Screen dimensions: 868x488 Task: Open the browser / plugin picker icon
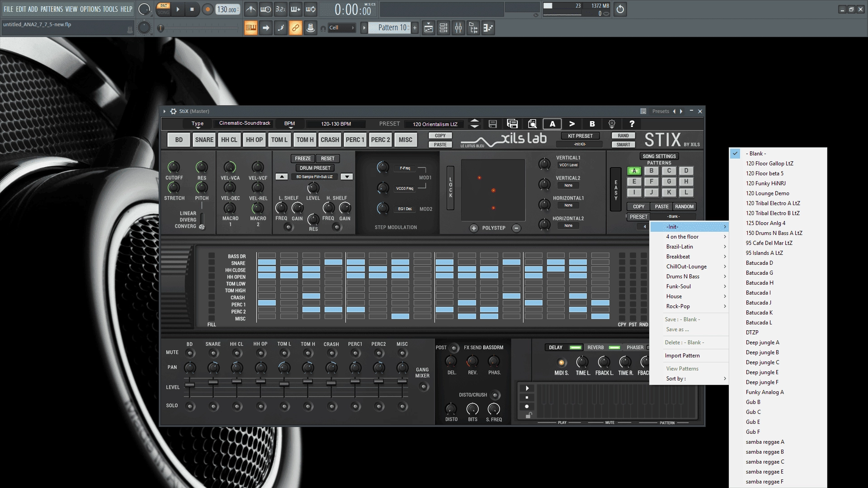pos(473,28)
